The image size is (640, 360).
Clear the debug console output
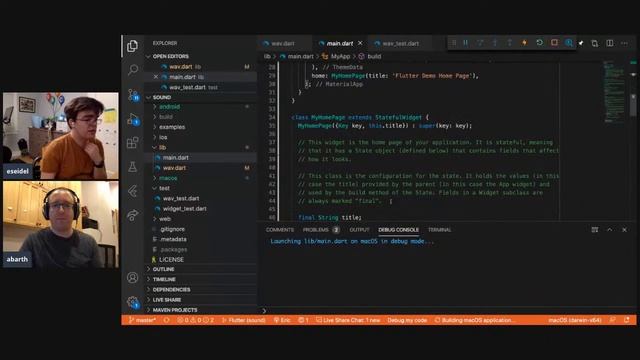click(595, 230)
